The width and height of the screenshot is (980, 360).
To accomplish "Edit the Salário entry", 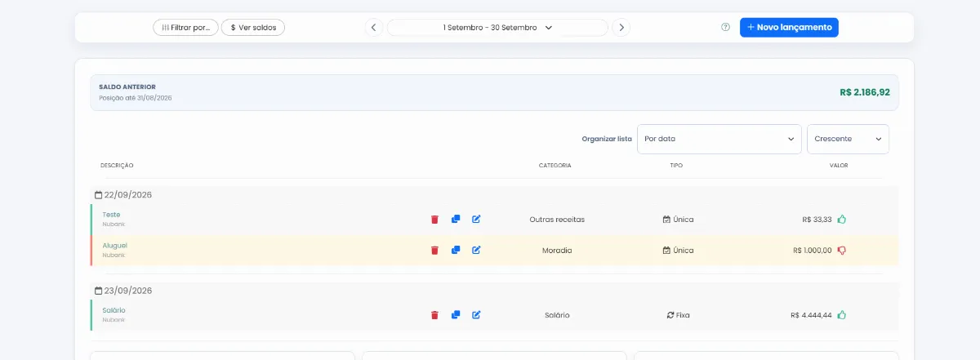I will click(x=477, y=314).
